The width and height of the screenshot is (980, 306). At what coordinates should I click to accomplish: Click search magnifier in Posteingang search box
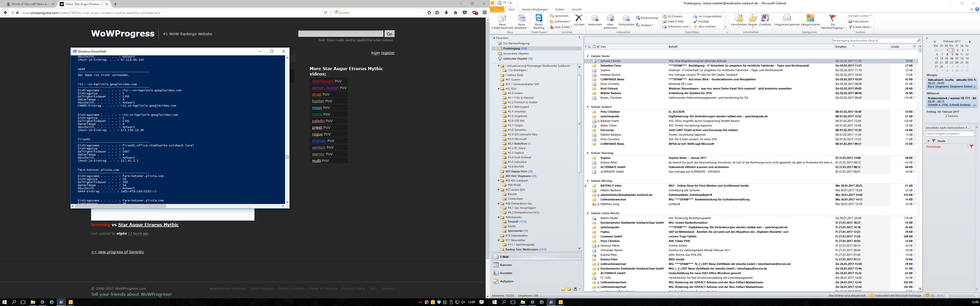[x=918, y=40]
